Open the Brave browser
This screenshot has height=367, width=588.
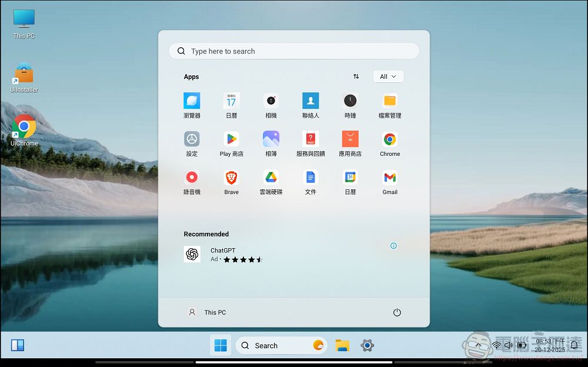coord(231,182)
